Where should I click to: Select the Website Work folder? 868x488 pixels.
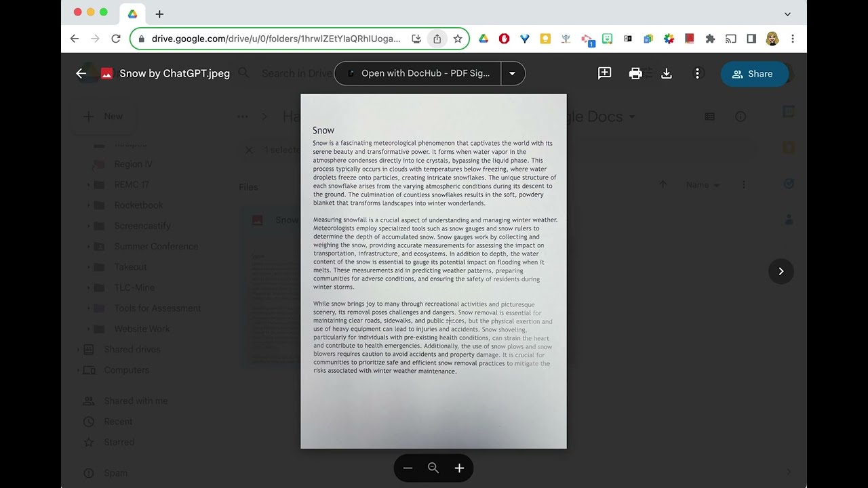coord(142,329)
